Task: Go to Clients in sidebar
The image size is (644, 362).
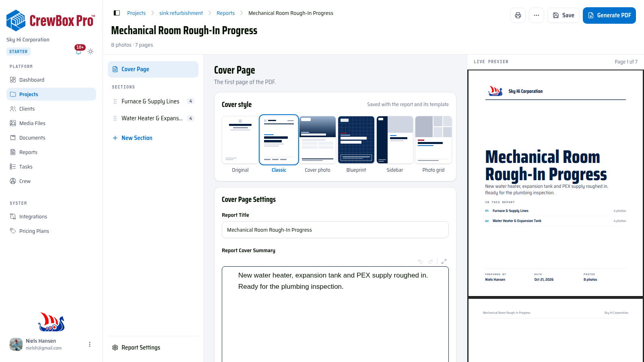Action: tap(51, 109)
